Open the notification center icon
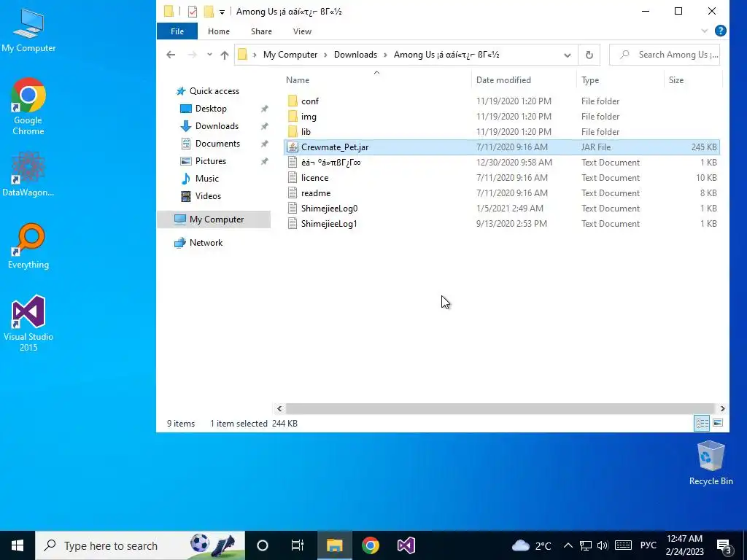Screen dimensions: 747x560 724,546
